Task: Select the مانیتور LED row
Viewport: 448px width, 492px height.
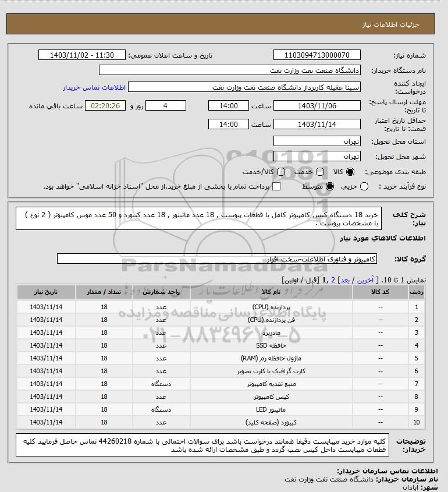Action: click(x=221, y=409)
